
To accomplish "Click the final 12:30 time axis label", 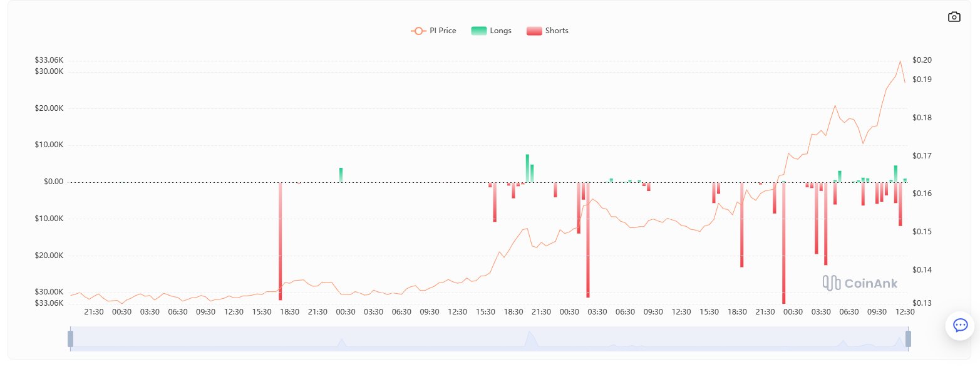I will tap(905, 312).
